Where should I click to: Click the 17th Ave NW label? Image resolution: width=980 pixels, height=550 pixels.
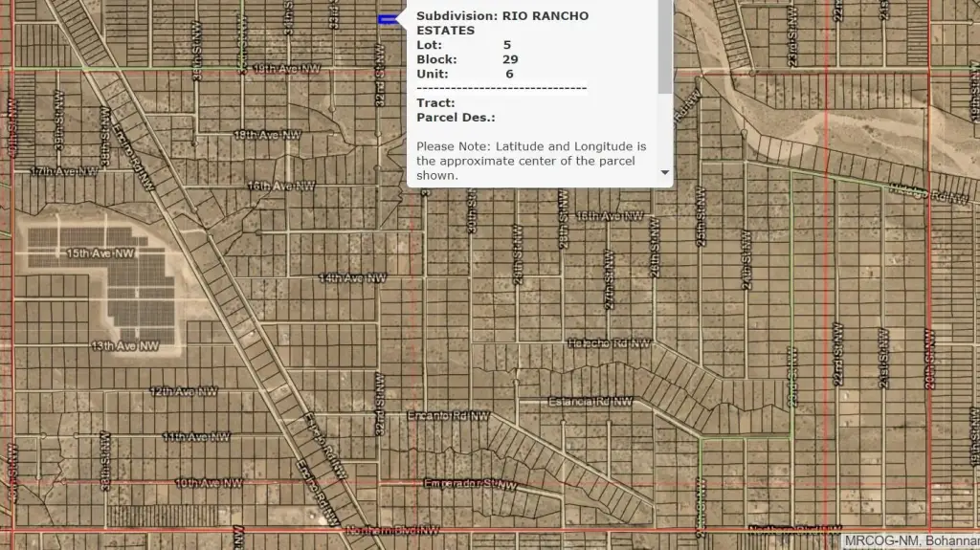tap(64, 171)
